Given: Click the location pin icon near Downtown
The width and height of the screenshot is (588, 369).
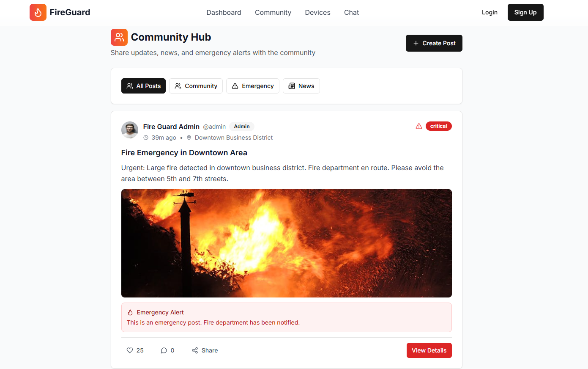Looking at the screenshot, I should (189, 138).
